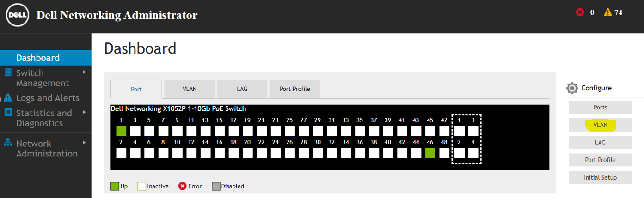Select port 2 on the switch diagram
The image size is (644, 198).
121,153
